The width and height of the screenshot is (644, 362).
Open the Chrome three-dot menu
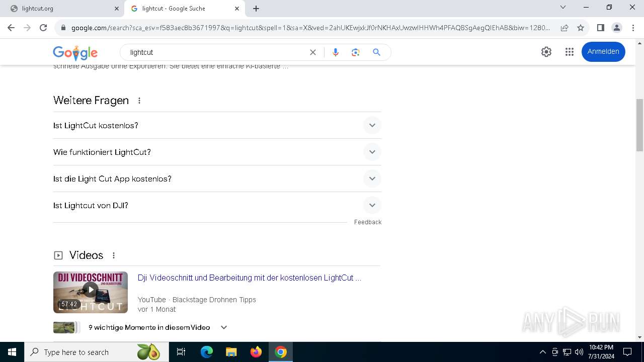[632, 28]
